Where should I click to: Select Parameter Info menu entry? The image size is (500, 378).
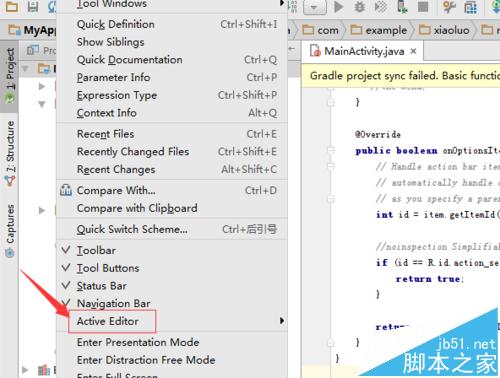(x=172, y=77)
